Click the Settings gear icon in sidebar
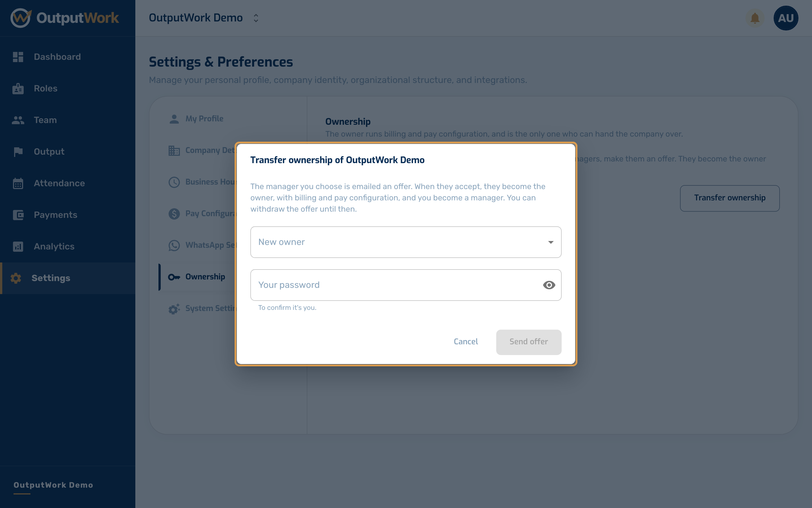 (x=16, y=278)
